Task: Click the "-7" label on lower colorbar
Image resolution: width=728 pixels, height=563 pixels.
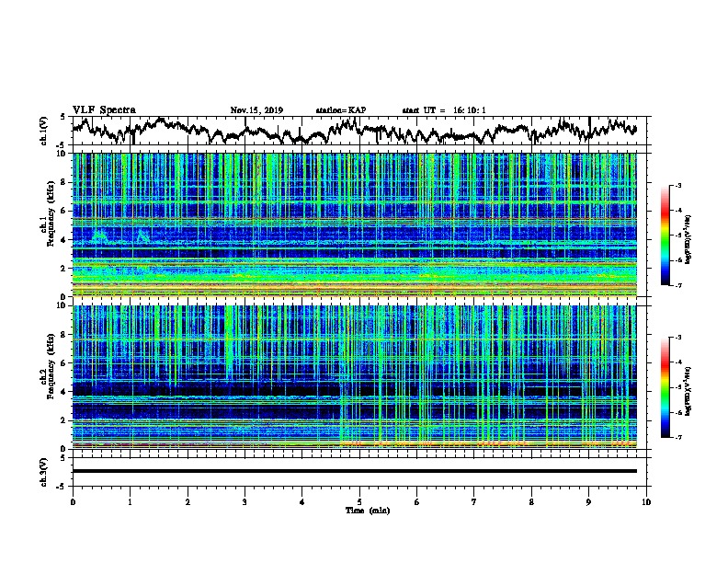Action: pyautogui.click(x=677, y=437)
